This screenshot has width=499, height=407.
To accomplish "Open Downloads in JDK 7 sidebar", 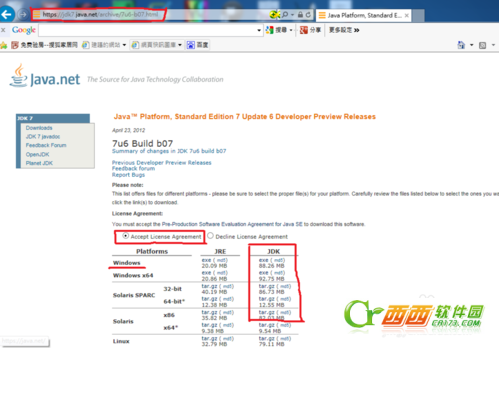I will pyautogui.click(x=39, y=128).
